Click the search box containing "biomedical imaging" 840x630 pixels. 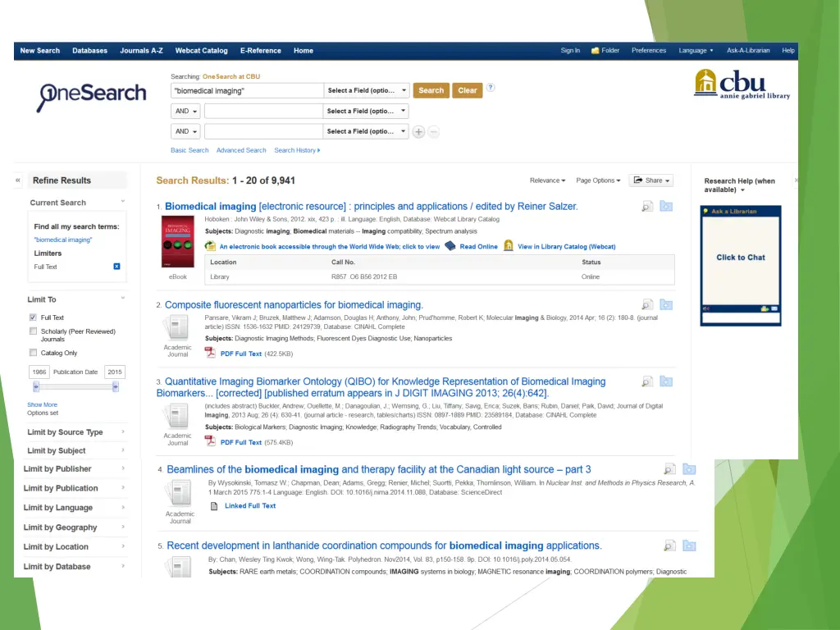point(247,90)
